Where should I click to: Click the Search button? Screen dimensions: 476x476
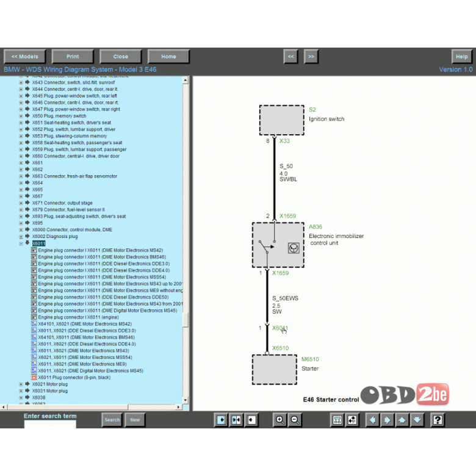point(112,420)
